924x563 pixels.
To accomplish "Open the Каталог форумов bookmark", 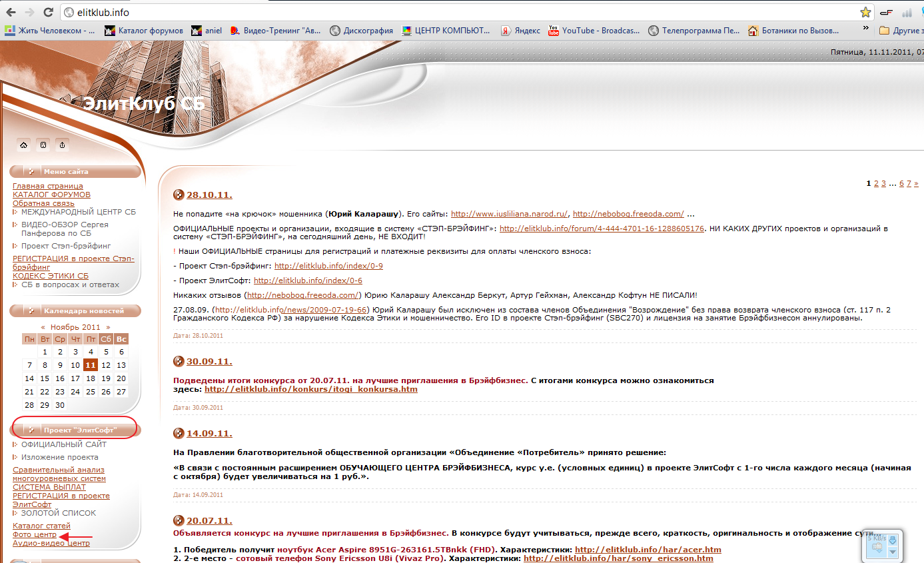I will click(x=144, y=30).
